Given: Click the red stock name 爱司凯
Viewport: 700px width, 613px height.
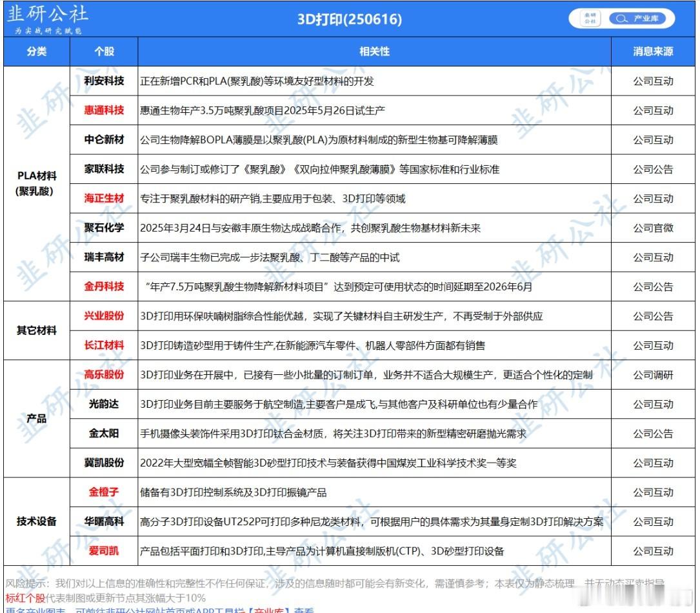Looking at the screenshot, I should [x=104, y=551].
